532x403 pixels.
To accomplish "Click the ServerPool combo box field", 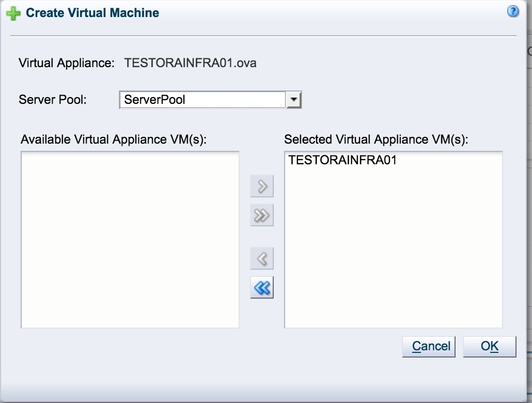I will coord(210,100).
